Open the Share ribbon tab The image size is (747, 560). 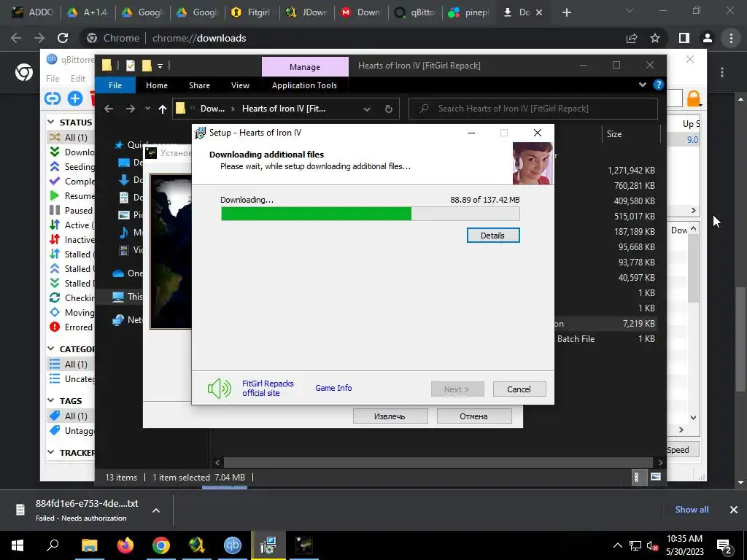(x=199, y=85)
